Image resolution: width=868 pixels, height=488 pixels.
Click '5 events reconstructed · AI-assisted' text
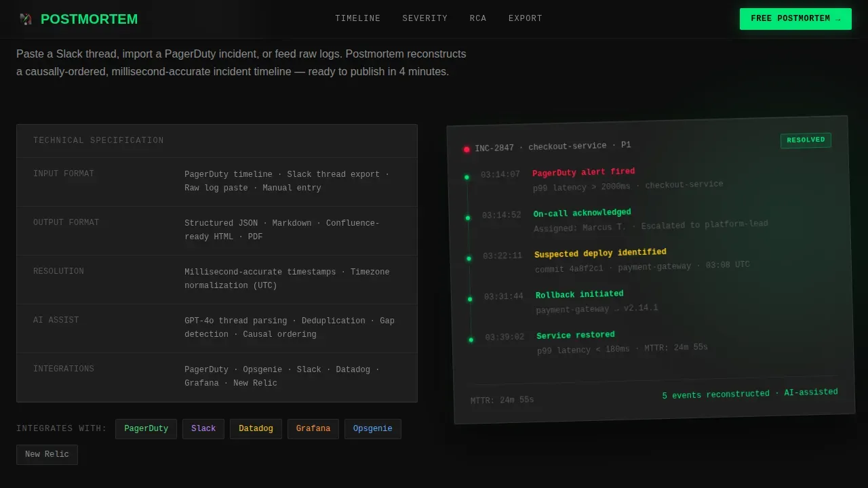coord(750,394)
